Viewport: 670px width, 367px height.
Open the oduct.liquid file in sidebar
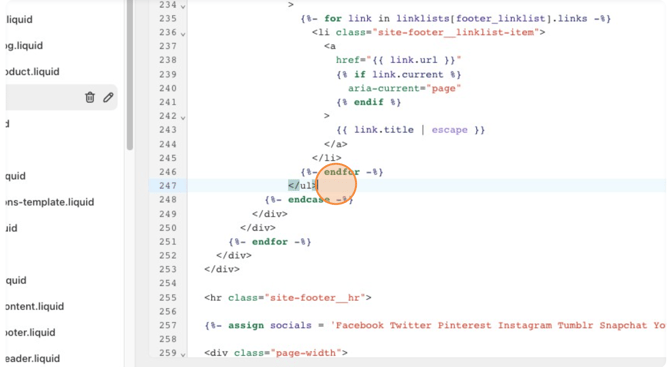pos(32,71)
